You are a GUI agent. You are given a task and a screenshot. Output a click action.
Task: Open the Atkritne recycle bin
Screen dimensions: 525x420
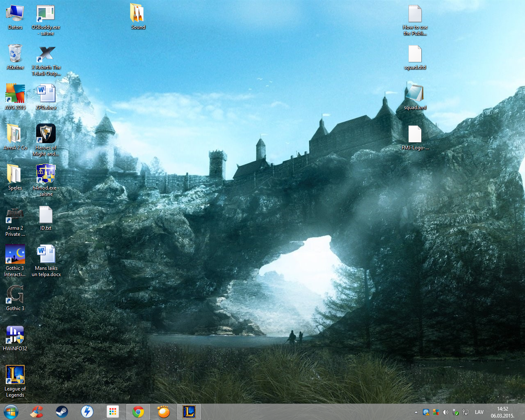(x=15, y=57)
